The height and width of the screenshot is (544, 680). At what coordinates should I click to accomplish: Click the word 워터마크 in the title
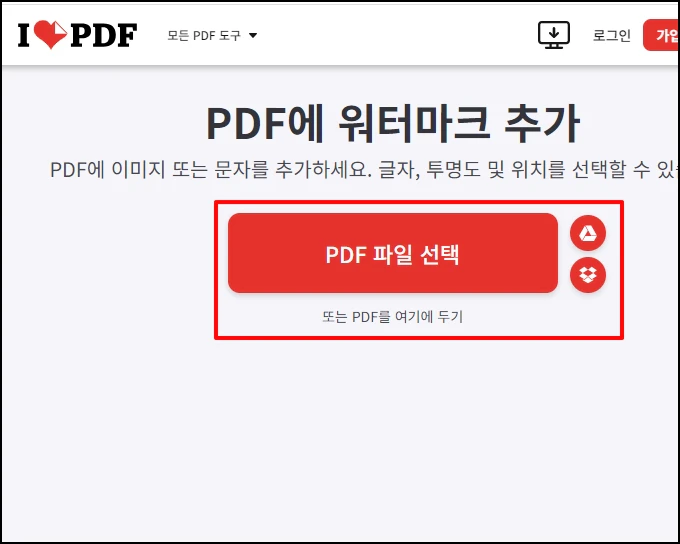(x=414, y=123)
